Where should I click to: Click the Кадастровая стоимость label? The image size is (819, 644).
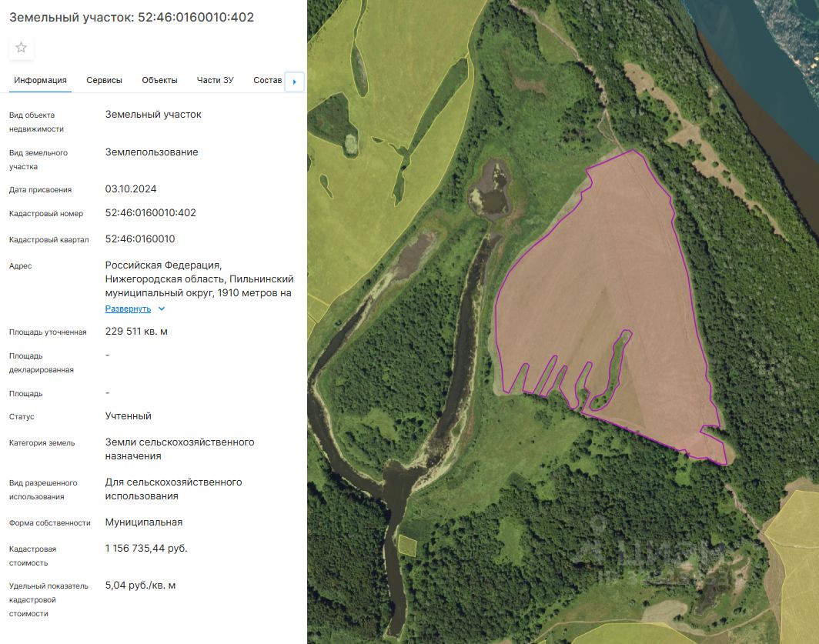[32, 556]
